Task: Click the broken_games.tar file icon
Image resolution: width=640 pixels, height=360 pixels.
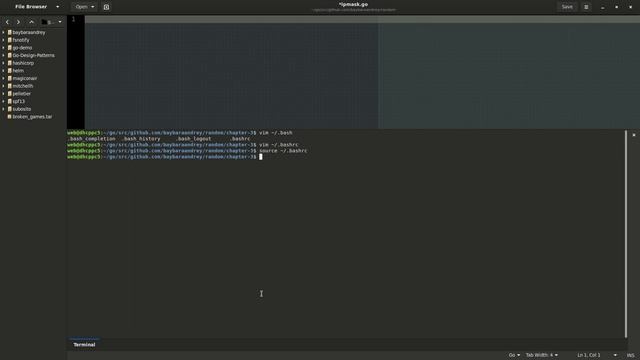Action: tap(10, 117)
